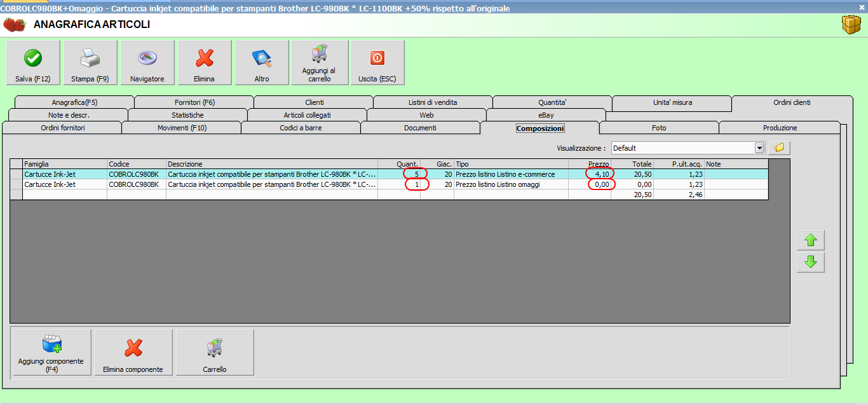The image size is (868, 405).
Task: Expand the Visualizzazione Default dropdown
Action: tap(759, 148)
